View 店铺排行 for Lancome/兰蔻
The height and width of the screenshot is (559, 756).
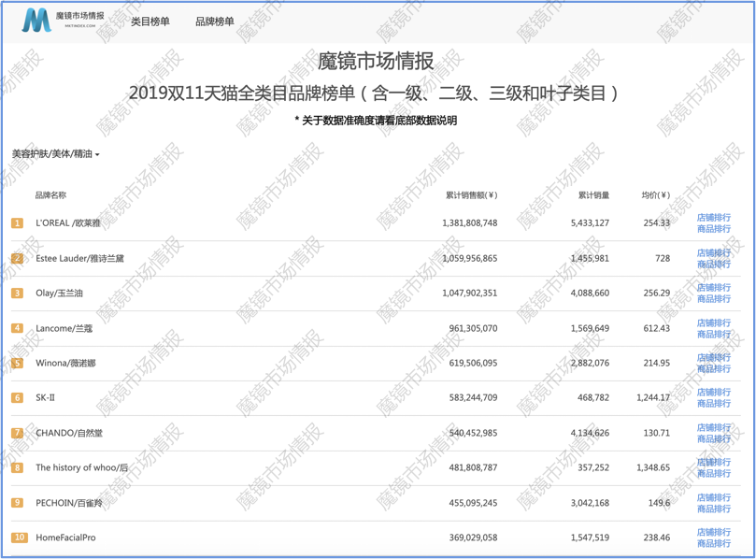point(714,323)
